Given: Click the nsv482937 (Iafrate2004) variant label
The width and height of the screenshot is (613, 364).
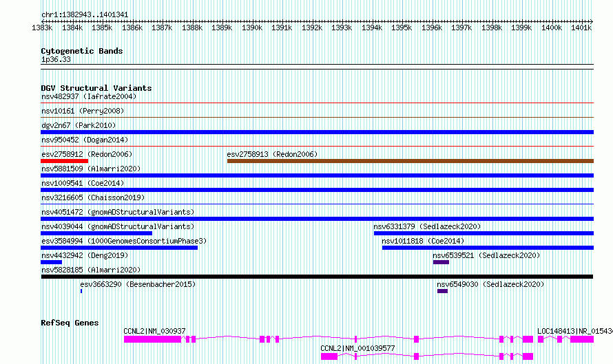Looking at the screenshot, I should coord(89,96).
